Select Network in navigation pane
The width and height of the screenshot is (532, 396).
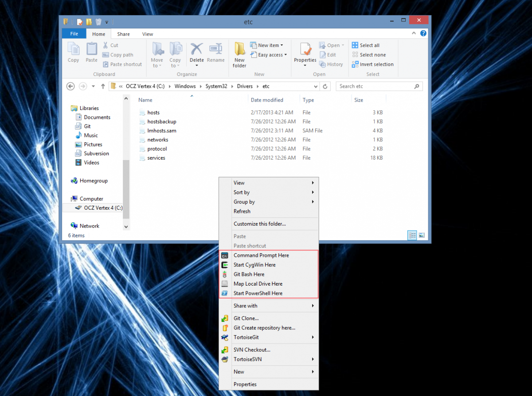click(x=89, y=226)
